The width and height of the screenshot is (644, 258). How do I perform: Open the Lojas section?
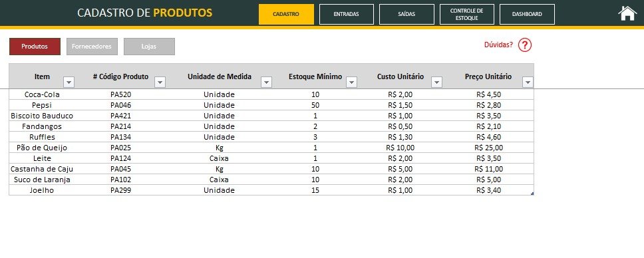click(x=149, y=47)
